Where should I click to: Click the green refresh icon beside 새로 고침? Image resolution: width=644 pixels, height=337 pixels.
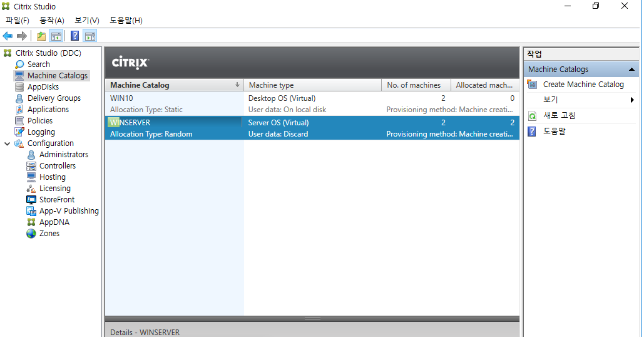point(532,116)
